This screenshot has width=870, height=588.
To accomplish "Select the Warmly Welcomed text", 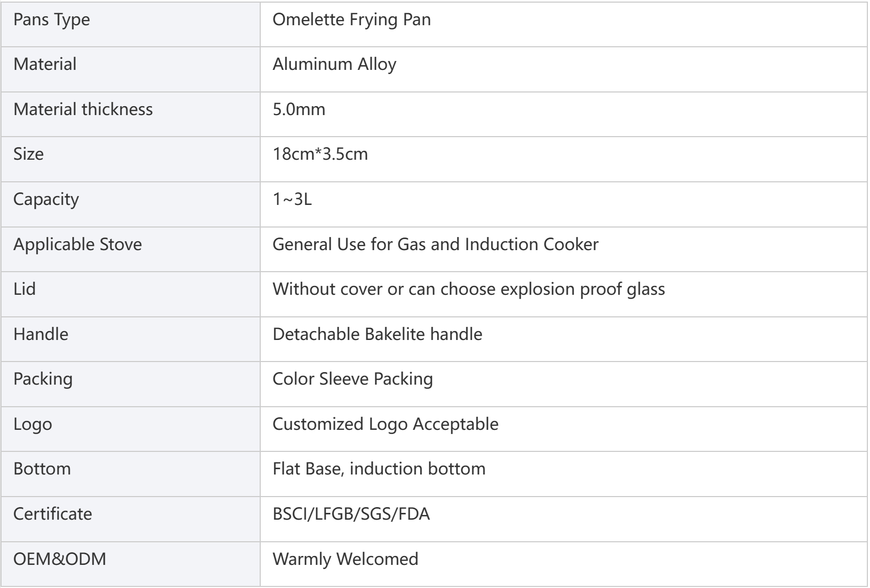I will click(x=345, y=559).
